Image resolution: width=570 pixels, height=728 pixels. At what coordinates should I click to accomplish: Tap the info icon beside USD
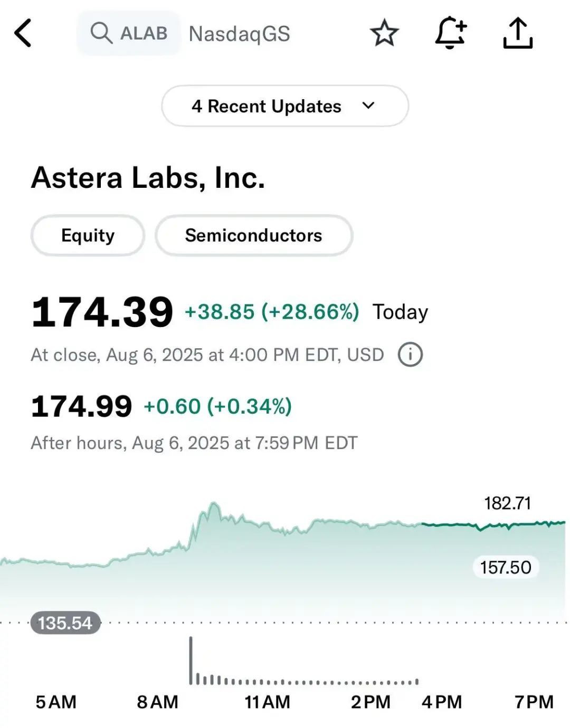[410, 355]
